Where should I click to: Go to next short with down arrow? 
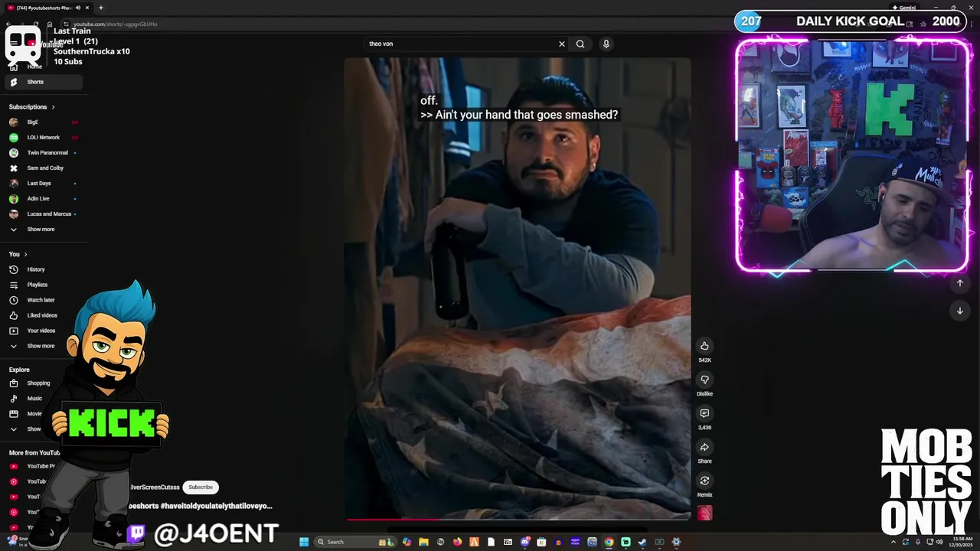959,311
